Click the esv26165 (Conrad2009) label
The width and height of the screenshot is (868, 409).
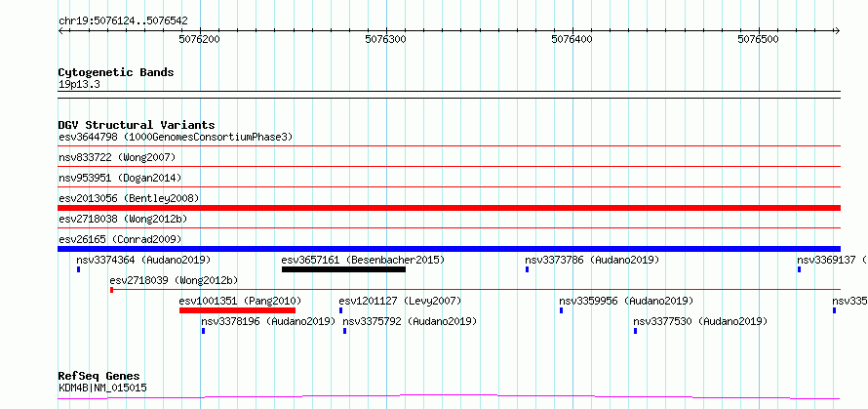(120, 239)
